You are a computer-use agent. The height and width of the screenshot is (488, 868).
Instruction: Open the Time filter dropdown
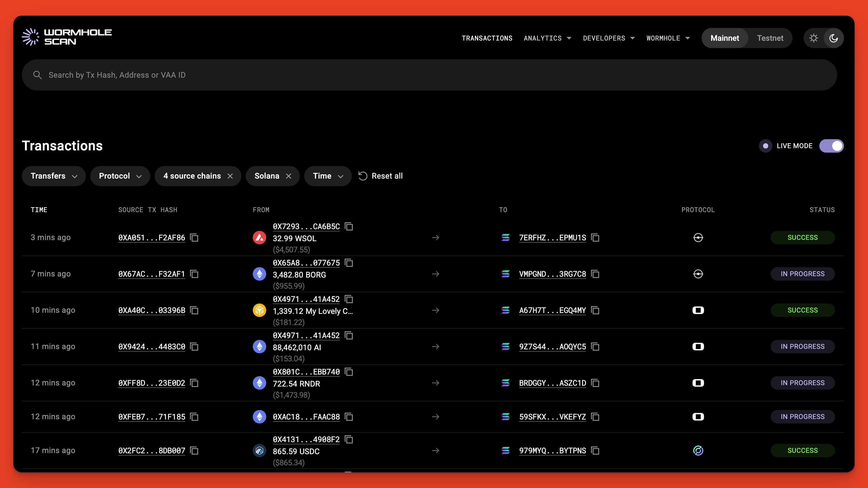[327, 176]
